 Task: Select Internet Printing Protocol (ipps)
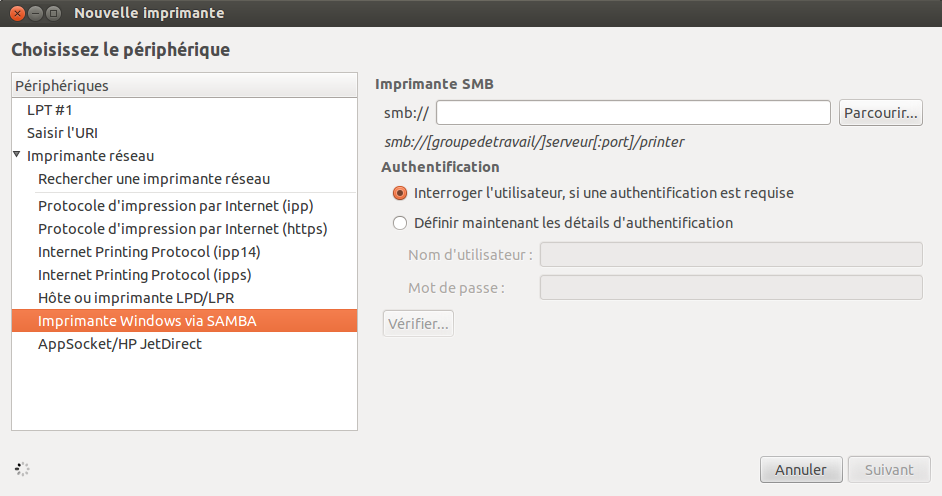[184, 274]
